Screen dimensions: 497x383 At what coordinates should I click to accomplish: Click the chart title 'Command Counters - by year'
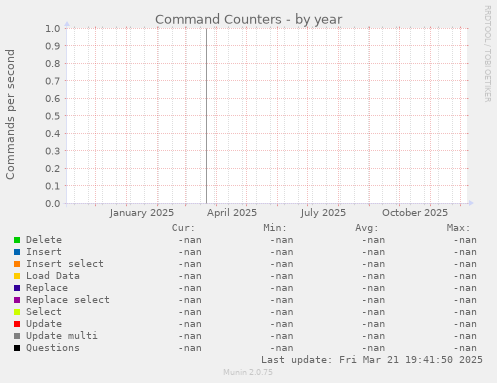coord(249,20)
